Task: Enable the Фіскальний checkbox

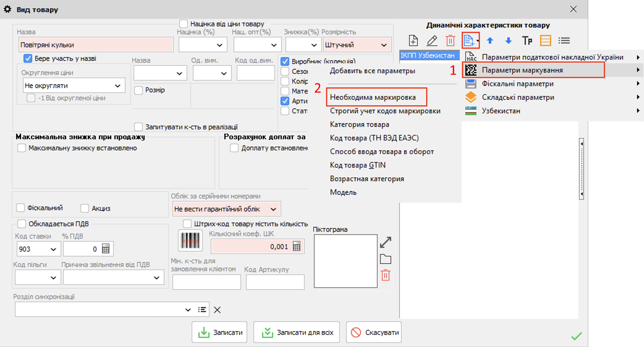Action: point(21,208)
